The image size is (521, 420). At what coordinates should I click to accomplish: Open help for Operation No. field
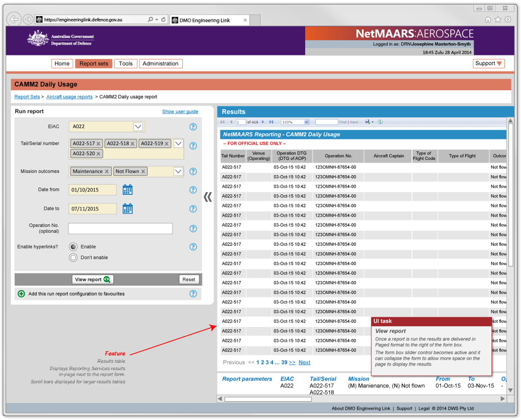pyautogui.click(x=193, y=228)
